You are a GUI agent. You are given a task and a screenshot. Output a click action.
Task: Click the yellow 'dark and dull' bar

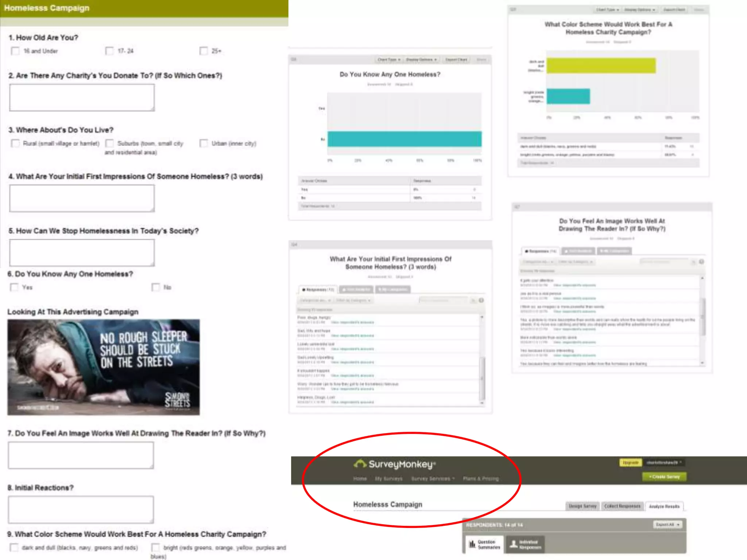click(x=601, y=66)
